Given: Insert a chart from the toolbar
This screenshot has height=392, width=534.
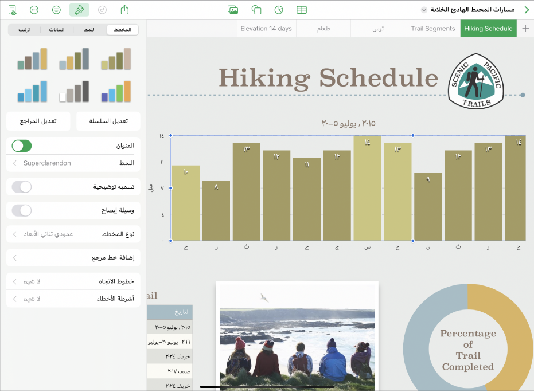Looking at the screenshot, I should click(x=279, y=10).
